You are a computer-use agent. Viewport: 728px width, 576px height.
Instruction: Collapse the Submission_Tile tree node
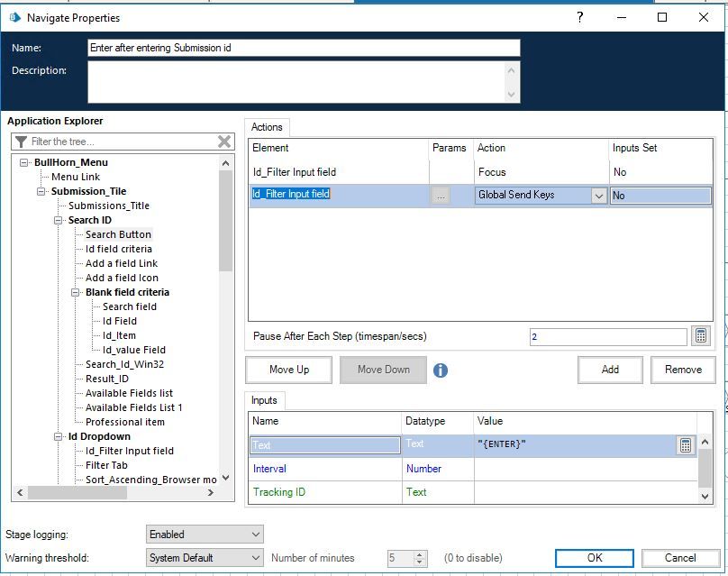pos(41,191)
